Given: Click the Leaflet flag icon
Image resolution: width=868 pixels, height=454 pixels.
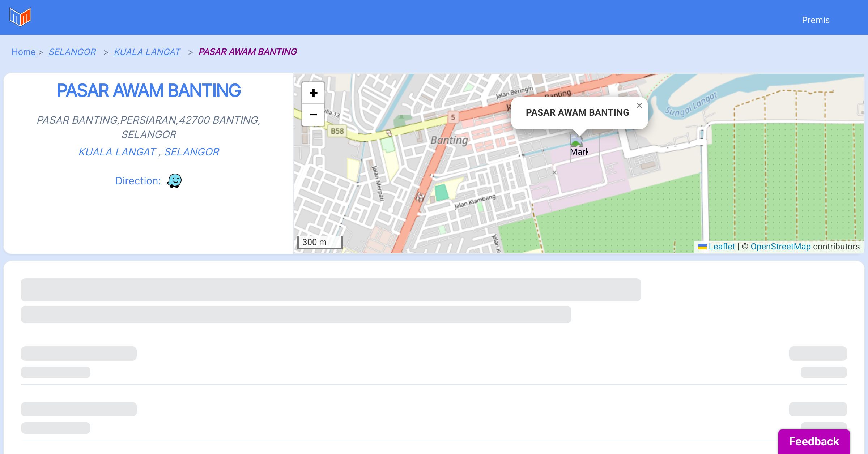Looking at the screenshot, I should tap(702, 247).
